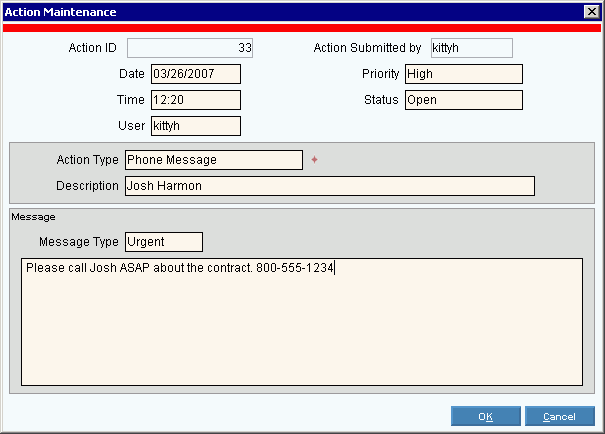Choose the Message Type field showing Urgent

click(163, 242)
